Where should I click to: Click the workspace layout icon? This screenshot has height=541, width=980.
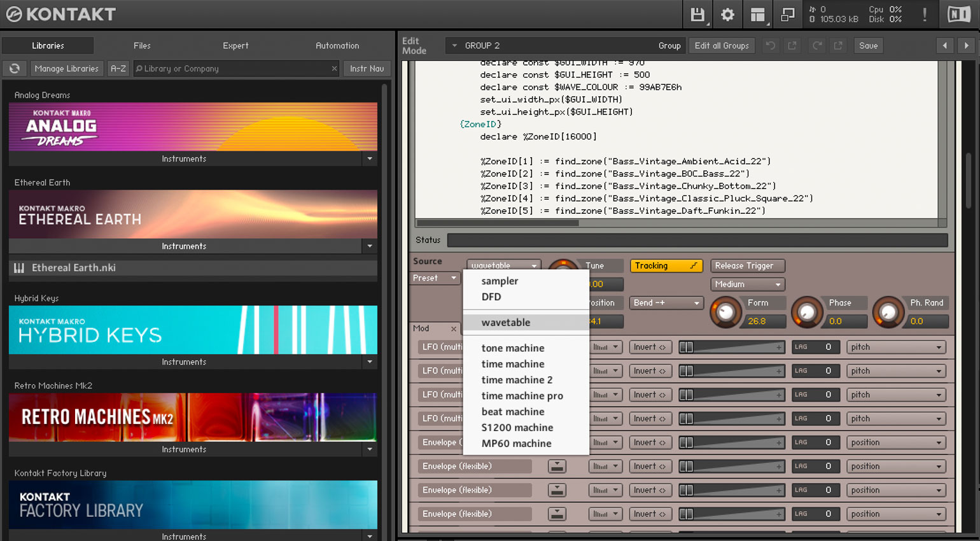coord(757,15)
